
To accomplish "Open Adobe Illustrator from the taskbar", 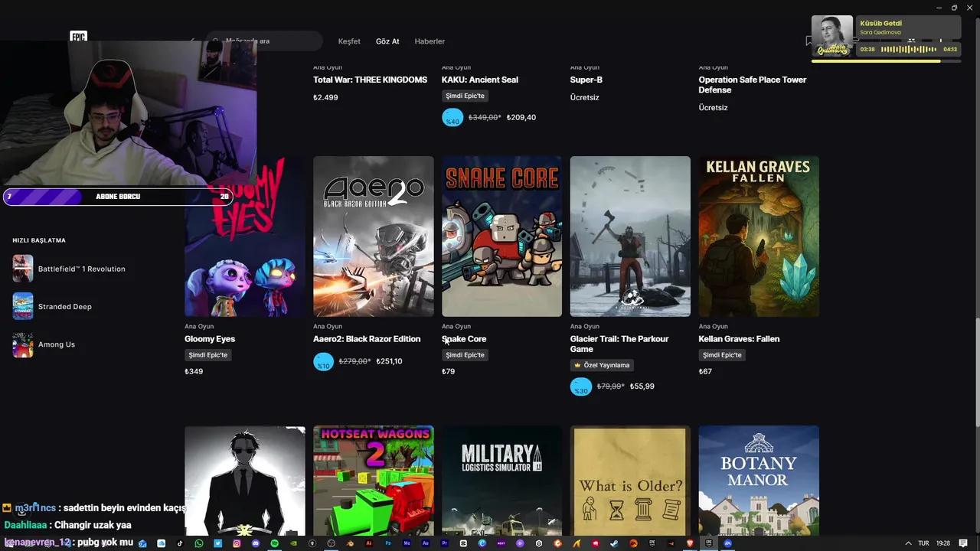I will [369, 543].
